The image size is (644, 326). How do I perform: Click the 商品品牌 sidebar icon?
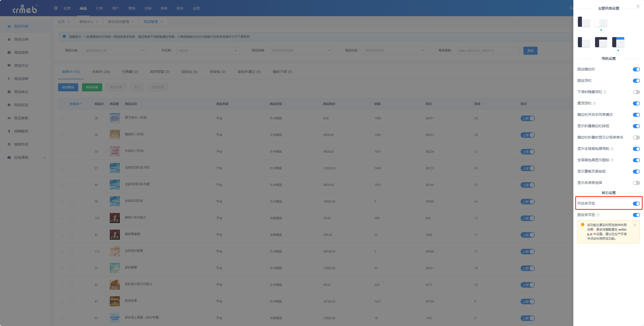(9, 79)
